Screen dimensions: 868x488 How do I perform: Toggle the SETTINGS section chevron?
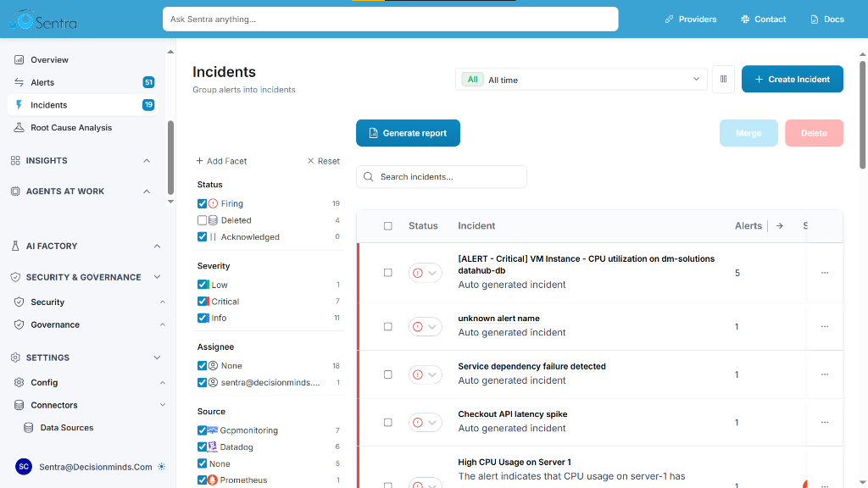tap(157, 358)
